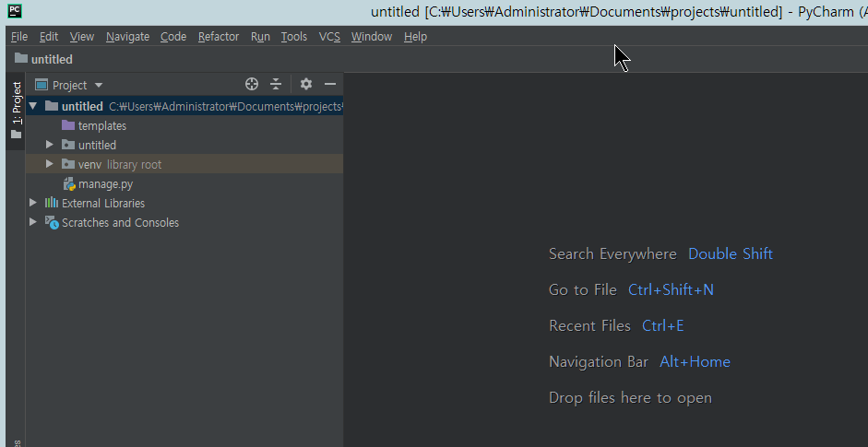The image size is (868, 447).
Task: Open the Project panel settings gear
Action: pyautogui.click(x=306, y=84)
